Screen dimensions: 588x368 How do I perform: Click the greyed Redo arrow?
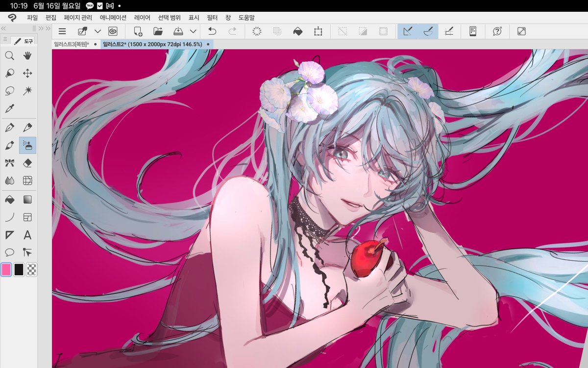pyautogui.click(x=233, y=31)
